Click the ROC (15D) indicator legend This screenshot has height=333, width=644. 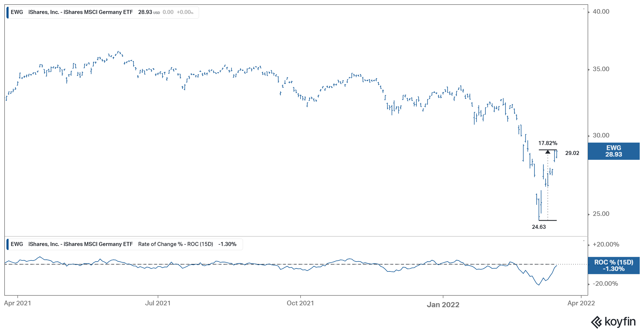(125, 244)
